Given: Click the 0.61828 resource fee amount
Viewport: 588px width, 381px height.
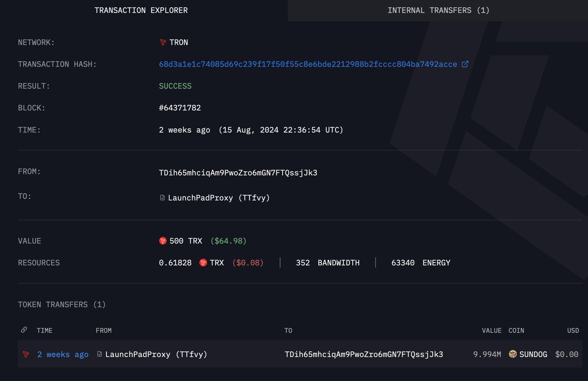Looking at the screenshot, I should click(175, 263).
